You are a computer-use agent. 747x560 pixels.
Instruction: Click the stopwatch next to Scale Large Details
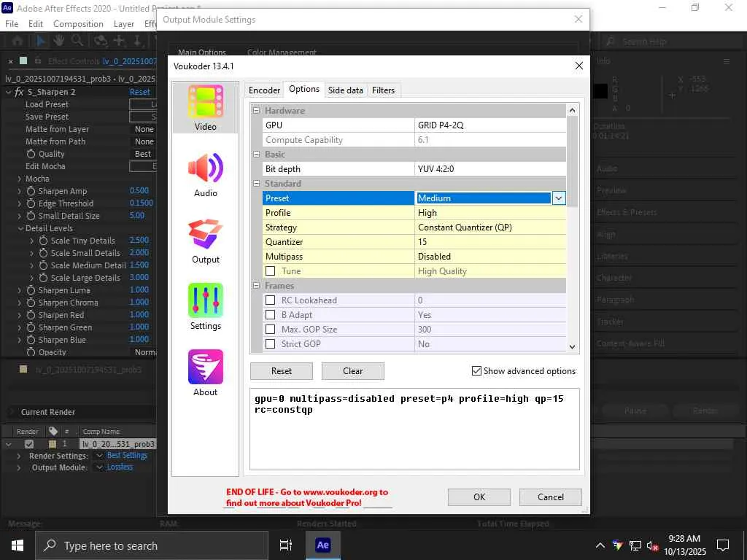pos(43,278)
